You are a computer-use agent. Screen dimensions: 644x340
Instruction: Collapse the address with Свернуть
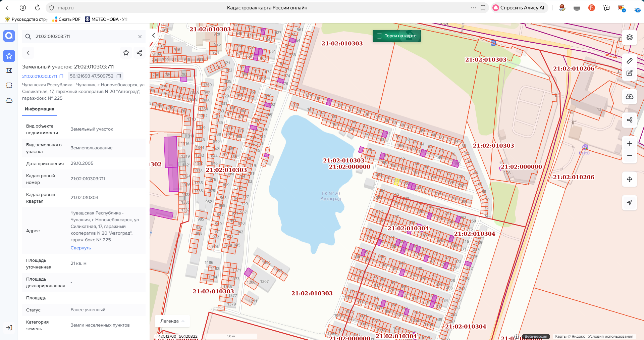pos(80,248)
